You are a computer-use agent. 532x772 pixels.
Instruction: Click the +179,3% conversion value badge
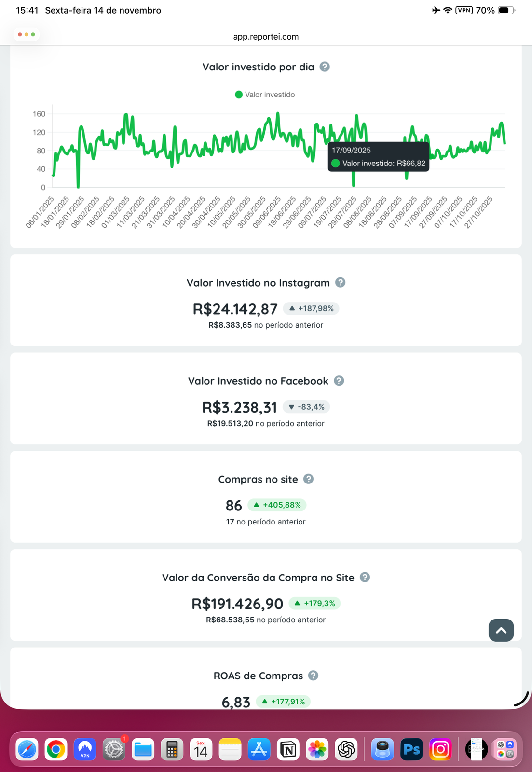click(314, 603)
